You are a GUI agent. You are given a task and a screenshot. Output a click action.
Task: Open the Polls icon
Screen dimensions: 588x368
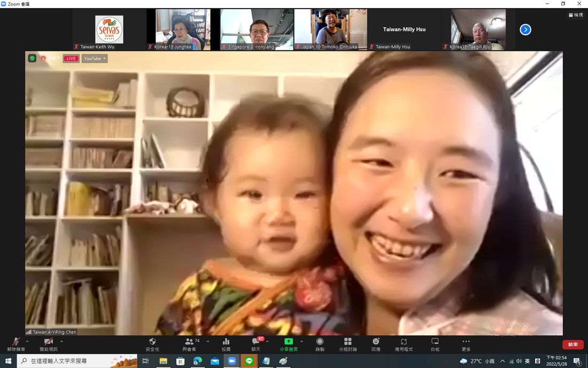point(226,343)
